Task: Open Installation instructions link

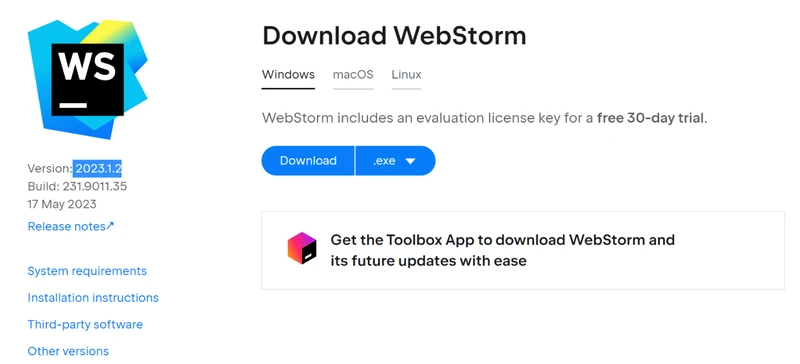Action: pyautogui.click(x=93, y=298)
